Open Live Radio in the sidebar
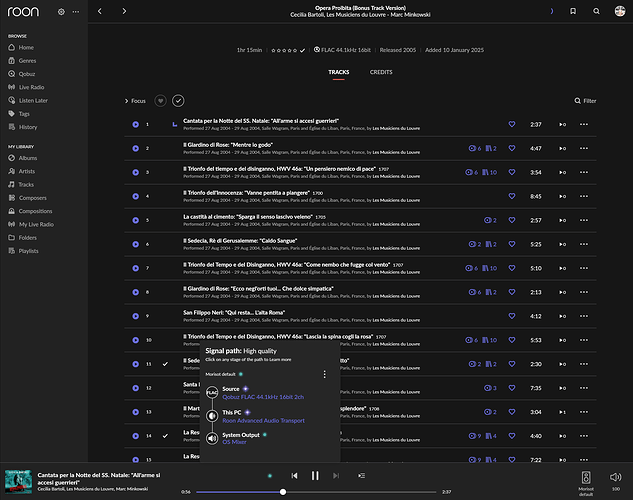The height and width of the screenshot is (500, 633). pyautogui.click(x=26, y=87)
